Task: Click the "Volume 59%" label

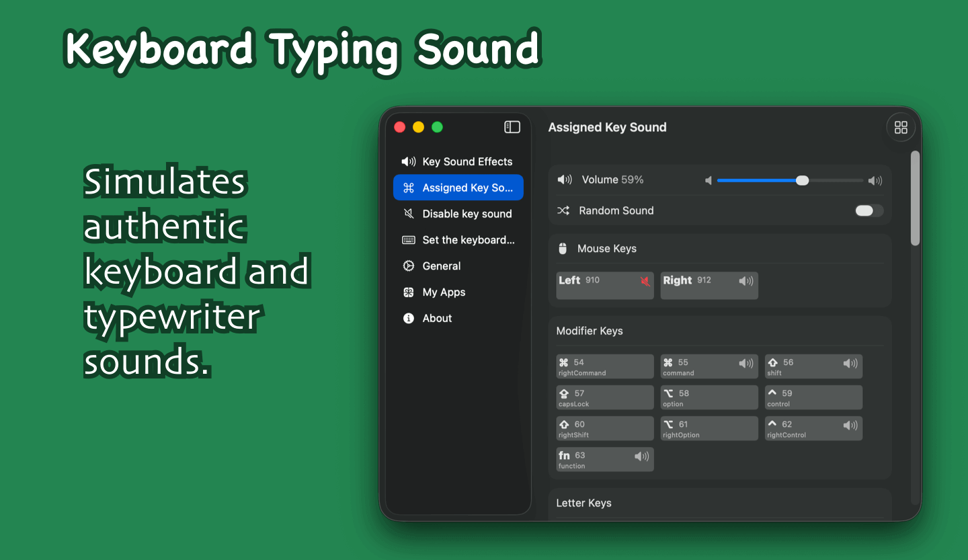Action: point(612,179)
